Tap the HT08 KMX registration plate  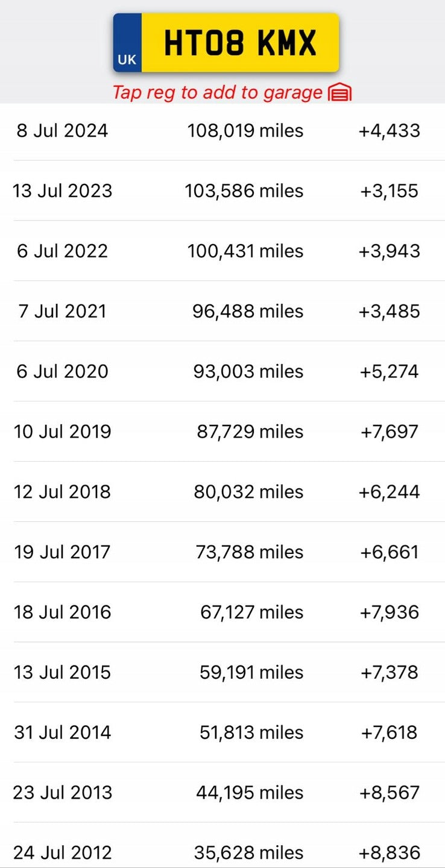tap(239, 43)
